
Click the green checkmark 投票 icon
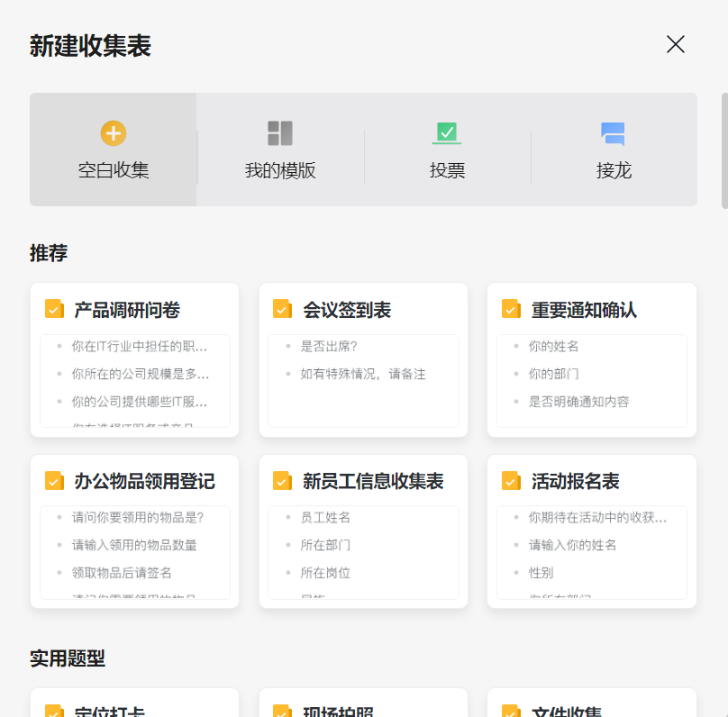447,133
